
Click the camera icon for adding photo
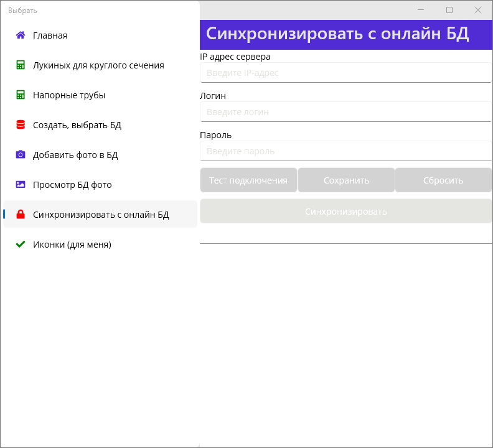[21, 155]
